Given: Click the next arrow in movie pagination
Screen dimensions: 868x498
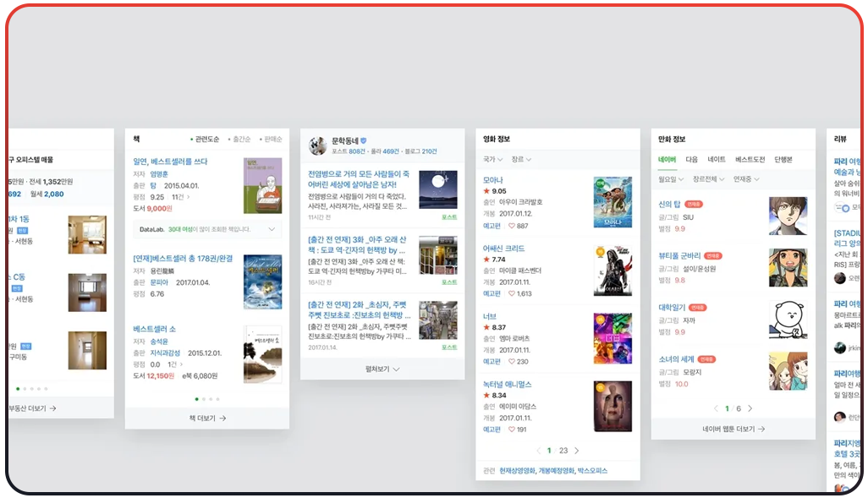Looking at the screenshot, I should [578, 451].
